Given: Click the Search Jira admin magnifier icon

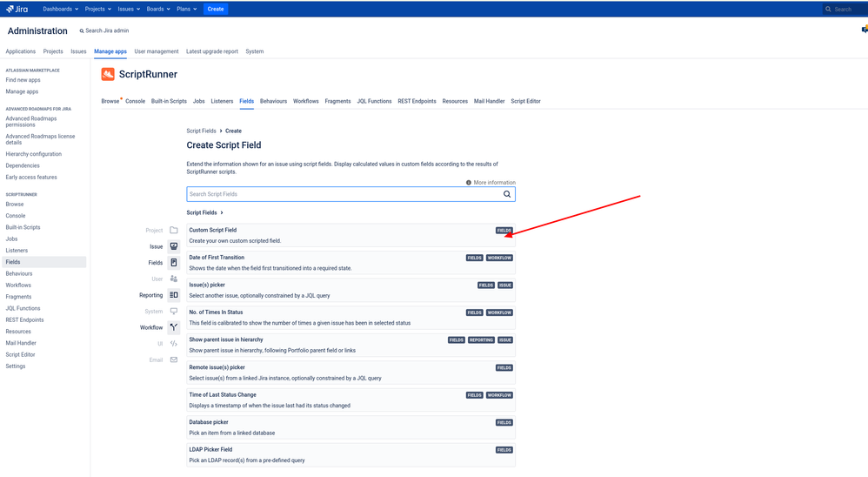Looking at the screenshot, I should point(82,31).
